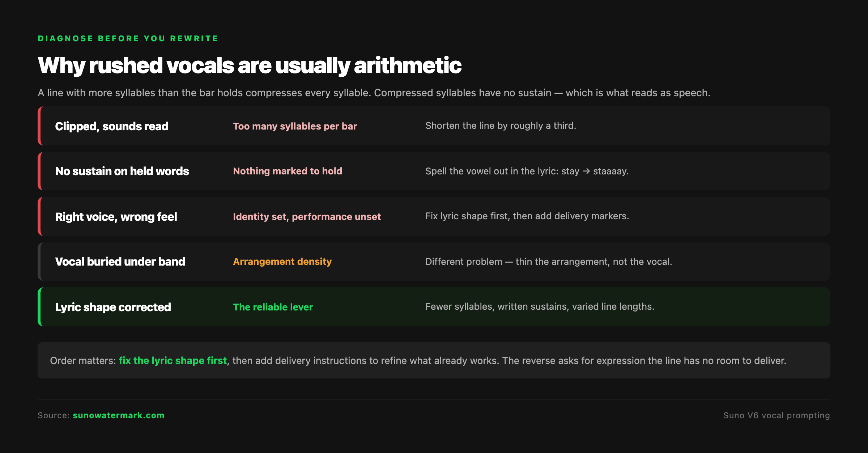Click orange 'Arrangement density' label

[x=282, y=262]
